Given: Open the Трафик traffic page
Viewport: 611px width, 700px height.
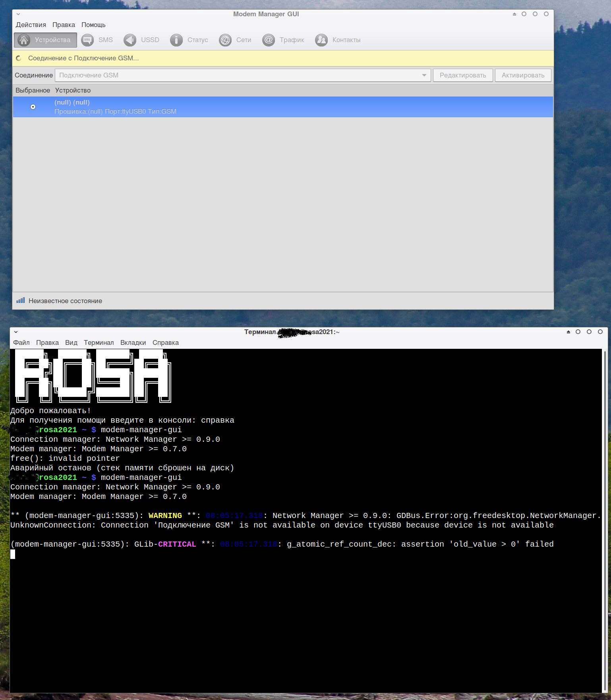Looking at the screenshot, I should (x=283, y=40).
